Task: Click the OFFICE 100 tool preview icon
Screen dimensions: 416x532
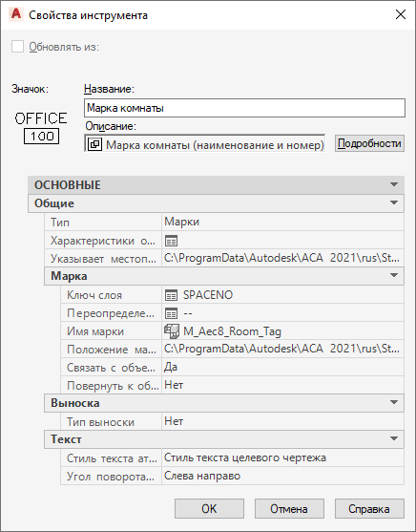Action: coord(41,128)
